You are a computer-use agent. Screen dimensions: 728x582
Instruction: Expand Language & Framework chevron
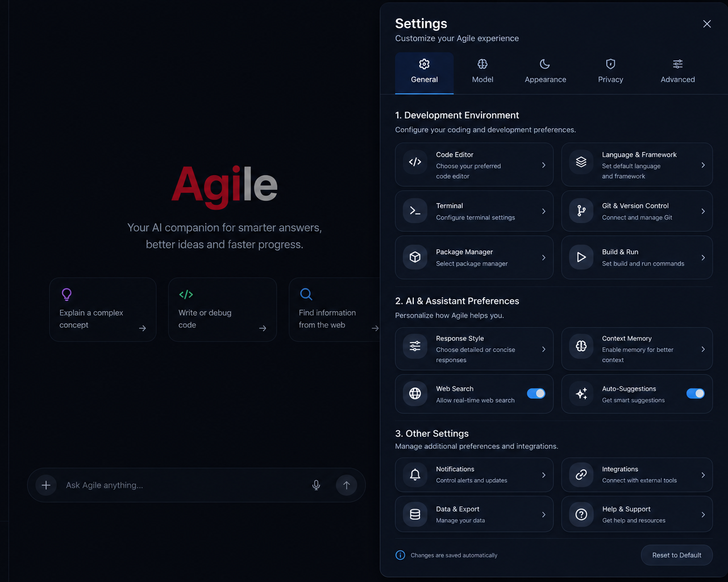pos(703,165)
